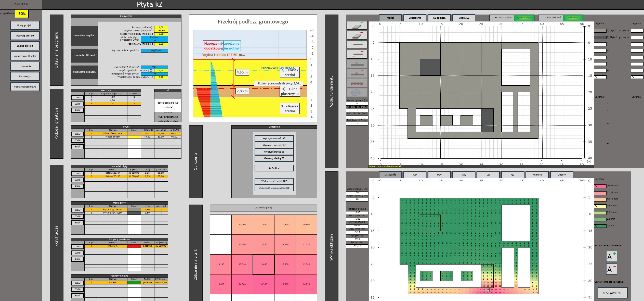Toggle 'Widoczność osiadań podpór: NIE'

(x=274, y=188)
